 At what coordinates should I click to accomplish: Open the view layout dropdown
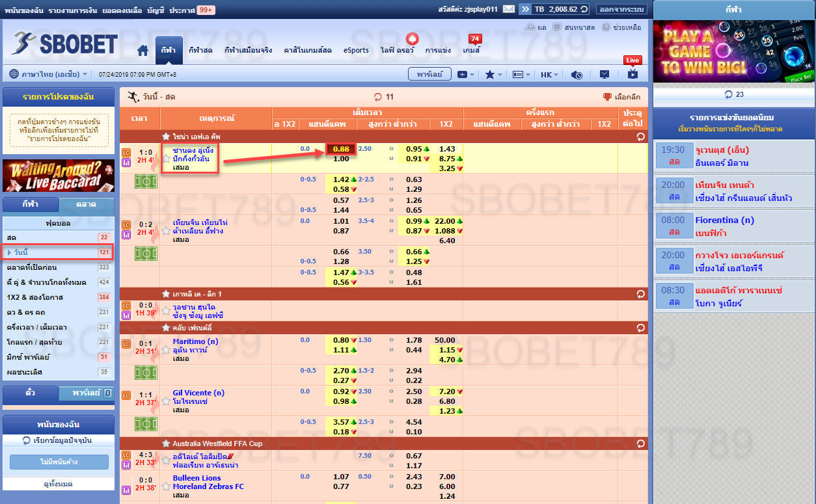pyautogui.click(x=522, y=75)
